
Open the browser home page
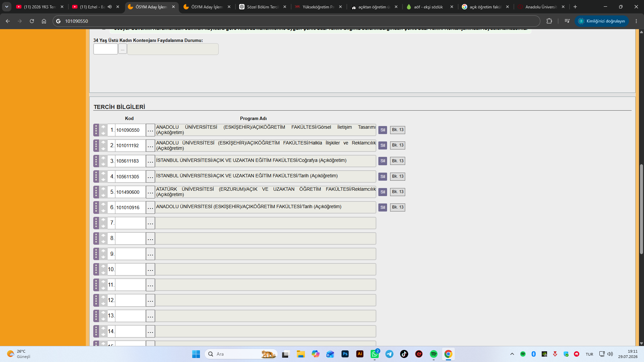coord(44,21)
